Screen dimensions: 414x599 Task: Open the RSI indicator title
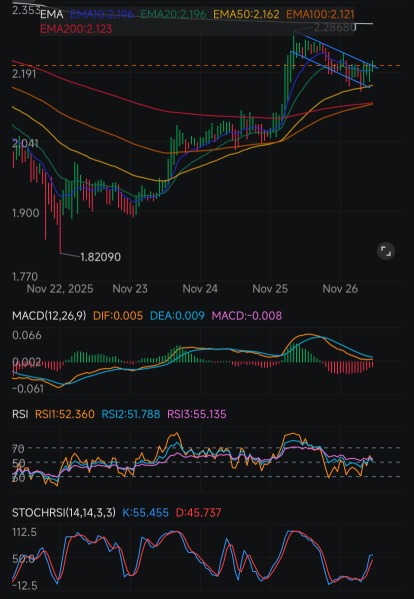[20, 414]
